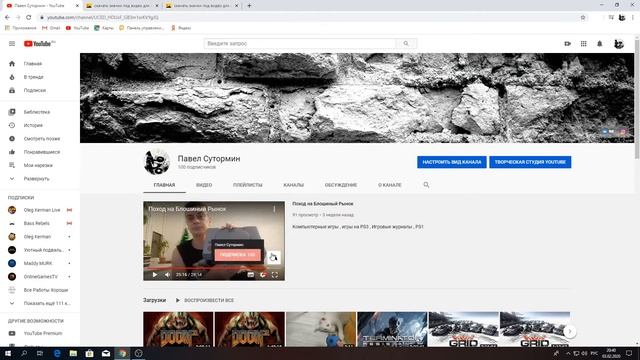Switch to the КАНАЛЫ channel tab

tap(293, 185)
